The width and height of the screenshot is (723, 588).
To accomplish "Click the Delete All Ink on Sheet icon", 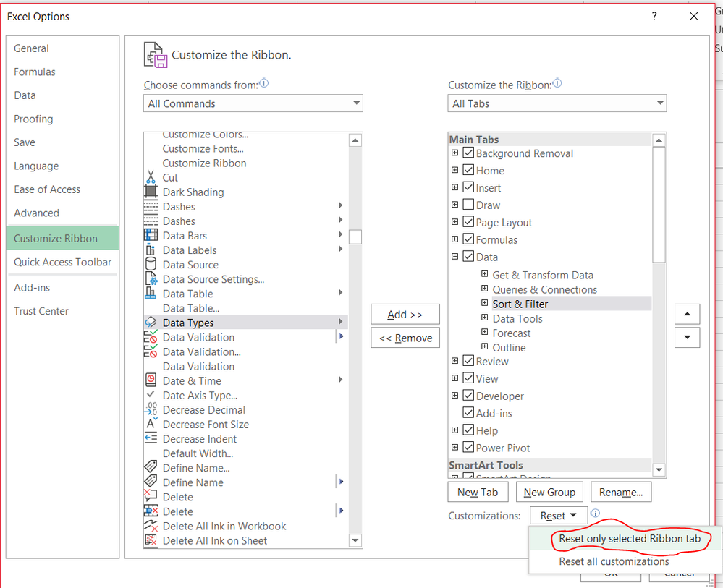I will click(151, 540).
